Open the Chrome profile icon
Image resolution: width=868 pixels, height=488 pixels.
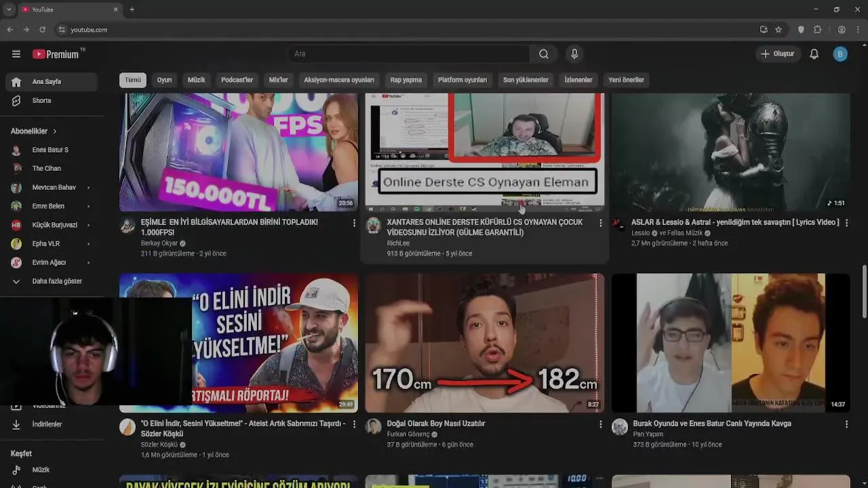tap(842, 30)
